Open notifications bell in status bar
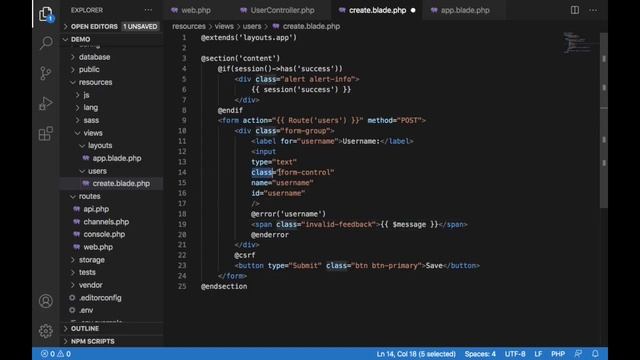The width and height of the screenshot is (640, 360). point(595,354)
